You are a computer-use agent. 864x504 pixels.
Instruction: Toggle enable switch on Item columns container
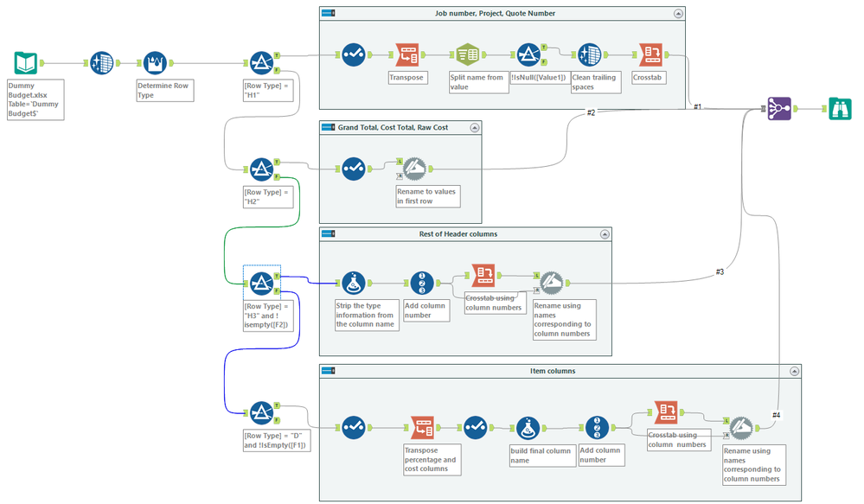click(329, 371)
